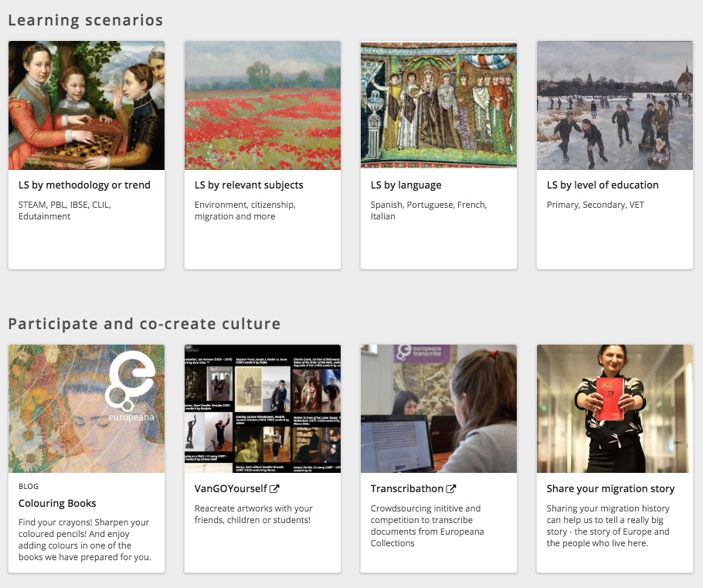Open LS by methodology or trend
703x588 pixels.
point(84,185)
